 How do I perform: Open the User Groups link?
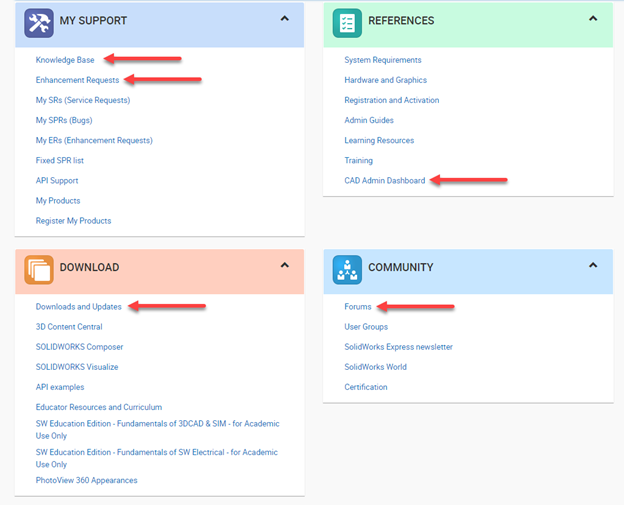pyautogui.click(x=366, y=327)
